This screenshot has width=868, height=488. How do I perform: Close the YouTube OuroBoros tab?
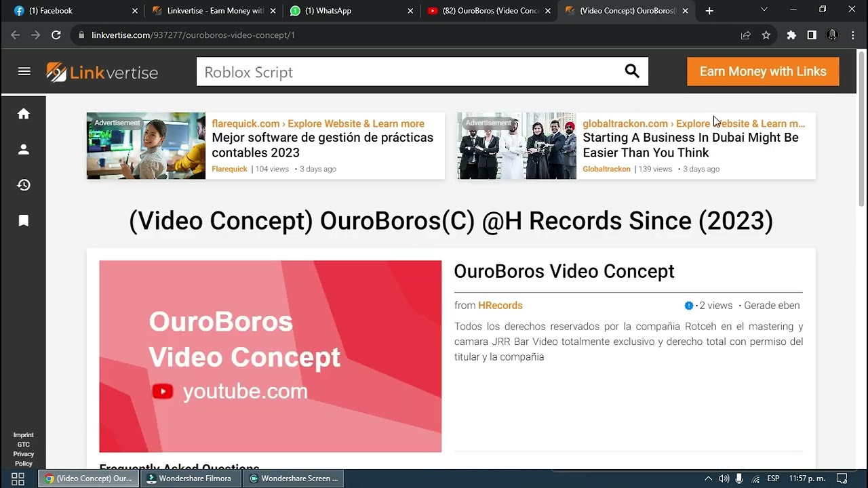548,11
